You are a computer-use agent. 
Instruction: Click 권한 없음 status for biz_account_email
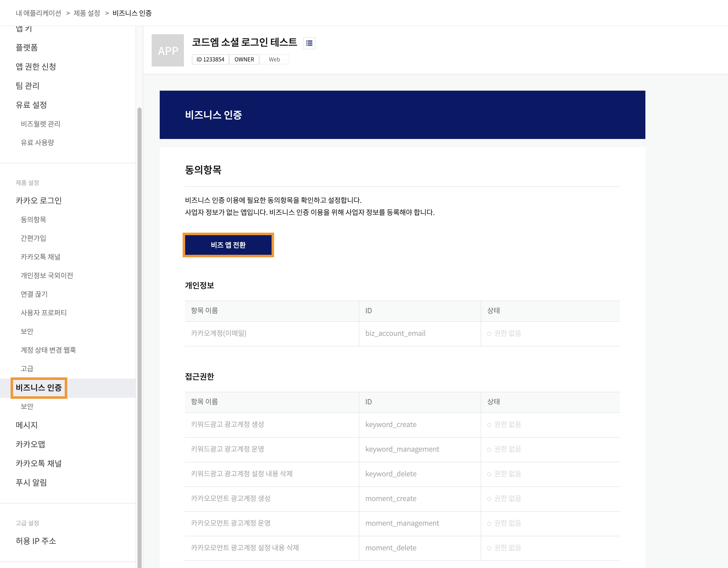pos(504,333)
